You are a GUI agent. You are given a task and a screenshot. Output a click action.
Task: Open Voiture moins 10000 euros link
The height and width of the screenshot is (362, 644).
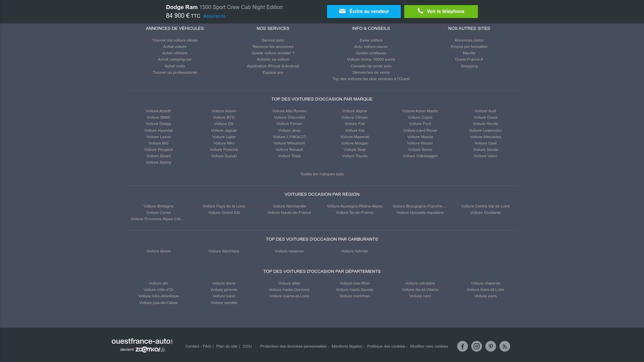(x=371, y=60)
